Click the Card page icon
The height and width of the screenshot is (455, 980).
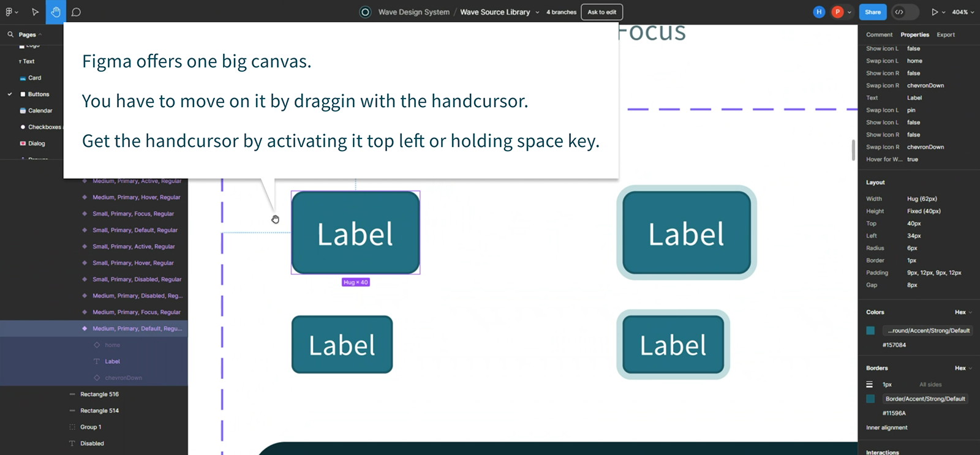(23, 78)
